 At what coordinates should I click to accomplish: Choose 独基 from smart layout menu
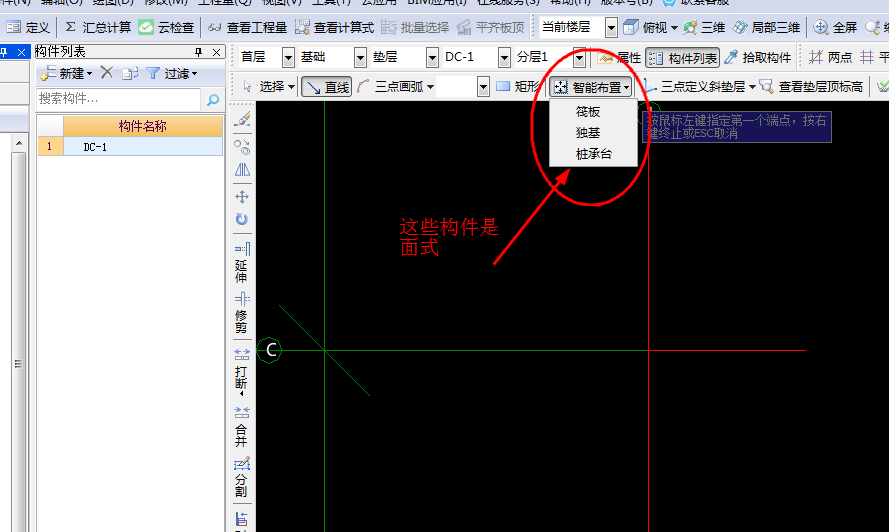point(588,133)
